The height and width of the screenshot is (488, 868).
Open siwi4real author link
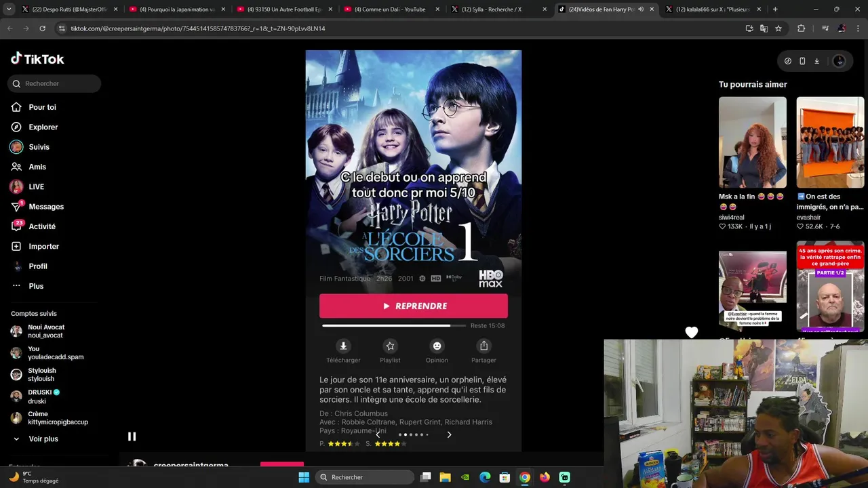point(732,218)
